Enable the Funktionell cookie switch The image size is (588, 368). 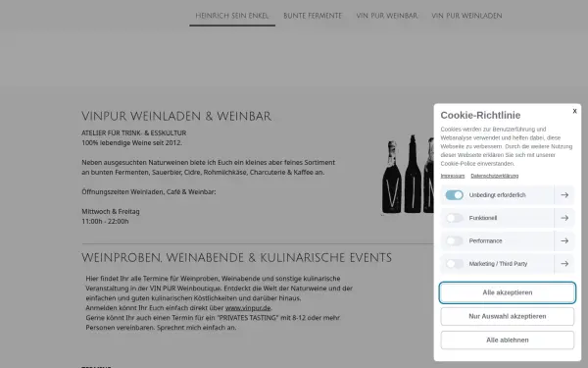click(x=454, y=218)
